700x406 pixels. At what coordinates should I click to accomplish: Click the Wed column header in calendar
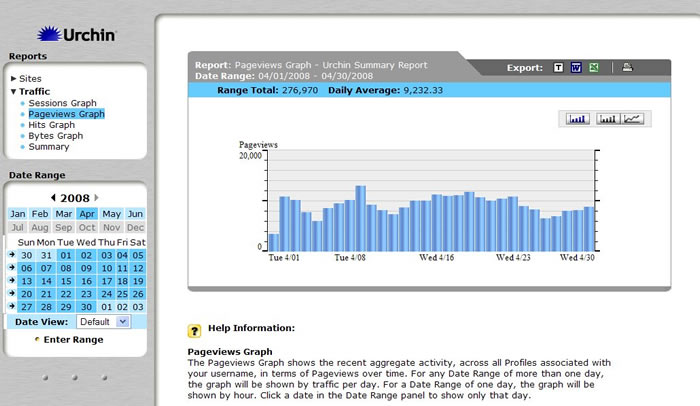(86, 242)
